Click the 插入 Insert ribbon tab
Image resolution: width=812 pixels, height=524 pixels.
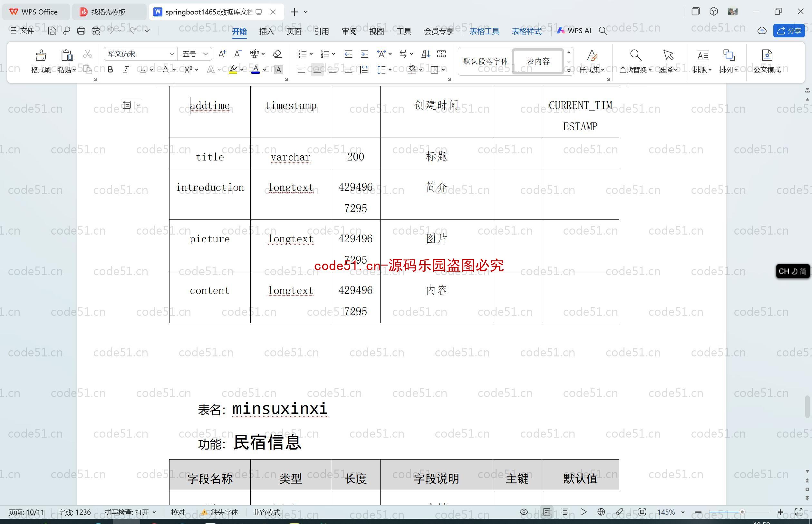pyautogui.click(x=266, y=31)
